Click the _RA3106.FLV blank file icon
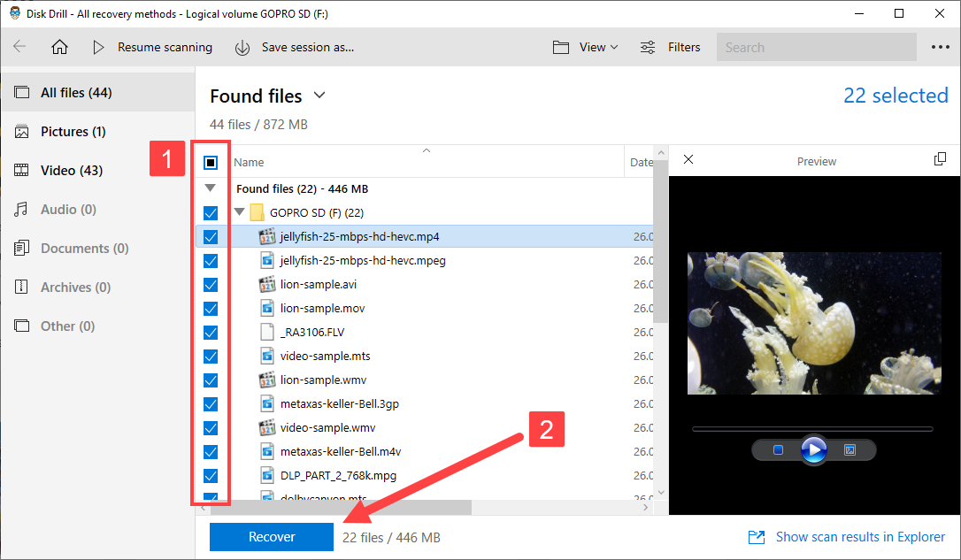This screenshot has height=560, width=961. pyautogui.click(x=266, y=332)
